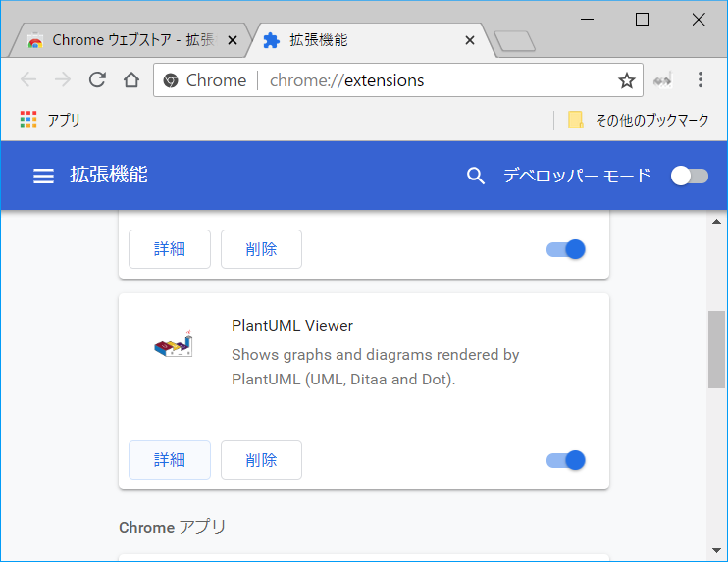Screen dimensions: 728x562
Task: Close the 拡張機能 tab
Action: pos(470,41)
